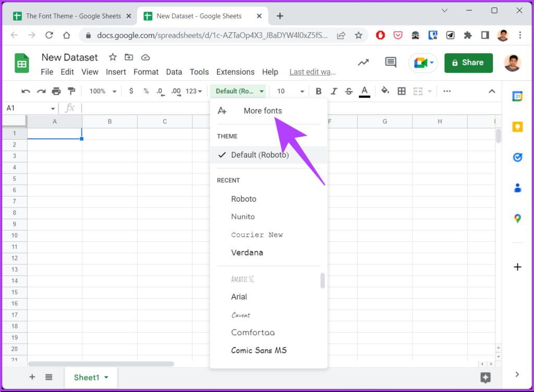This screenshot has width=534, height=392.
Task: Star the New Dataset document
Action: click(x=113, y=57)
